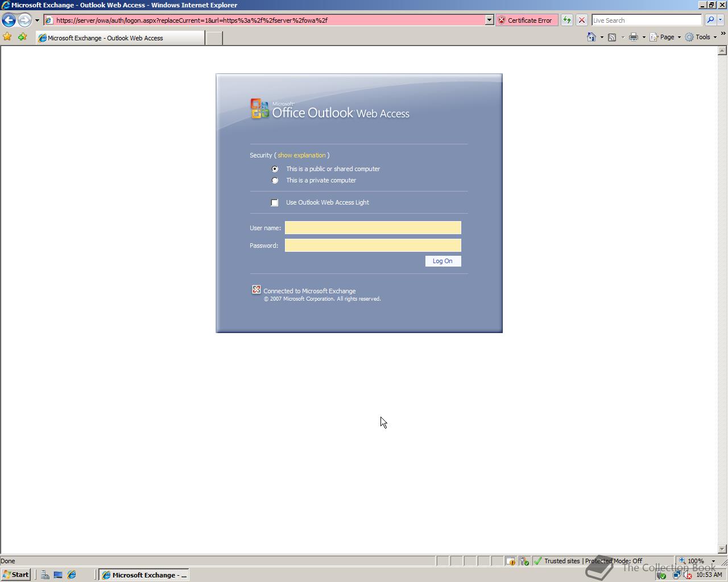Image resolution: width=728 pixels, height=582 pixels.
Task: Run search with the magnifier icon
Action: 710,20
